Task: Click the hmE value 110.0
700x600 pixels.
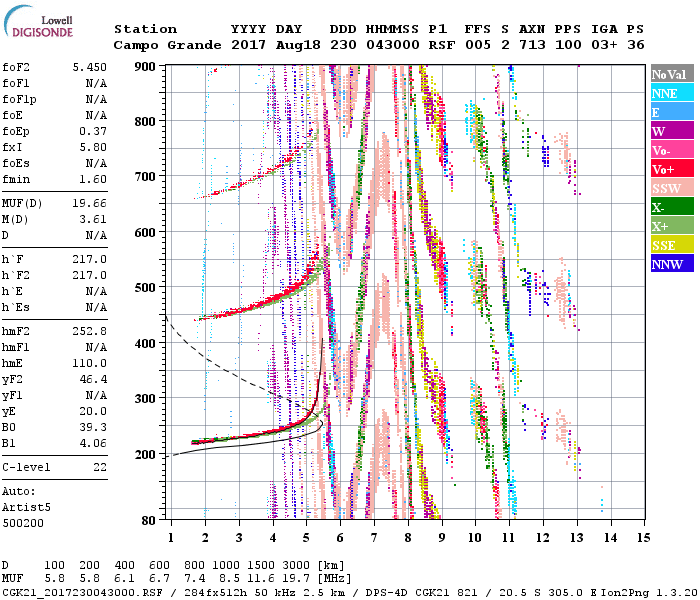Action: pos(90,363)
